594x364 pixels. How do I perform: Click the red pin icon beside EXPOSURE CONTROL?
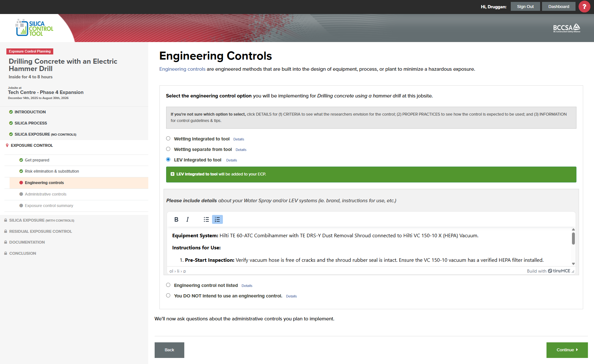click(x=7, y=145)
